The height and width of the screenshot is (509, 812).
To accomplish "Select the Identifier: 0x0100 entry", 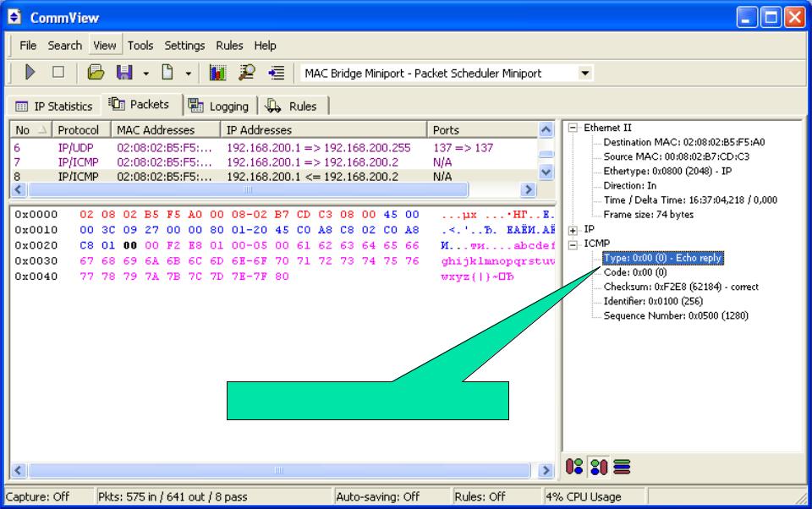I will coord(653,301).
